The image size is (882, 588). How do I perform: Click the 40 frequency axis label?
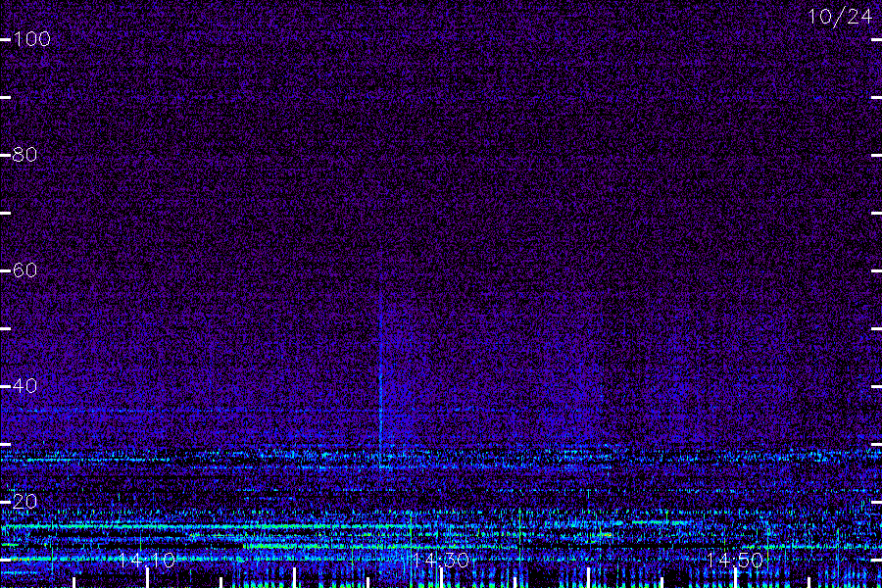[24, 385]
